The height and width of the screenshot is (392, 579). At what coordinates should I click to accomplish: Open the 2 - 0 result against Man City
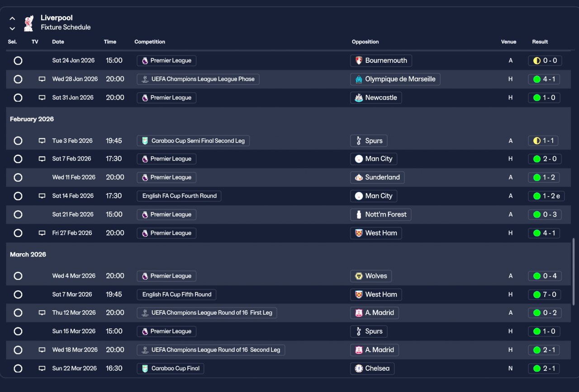tap(545, 159)
